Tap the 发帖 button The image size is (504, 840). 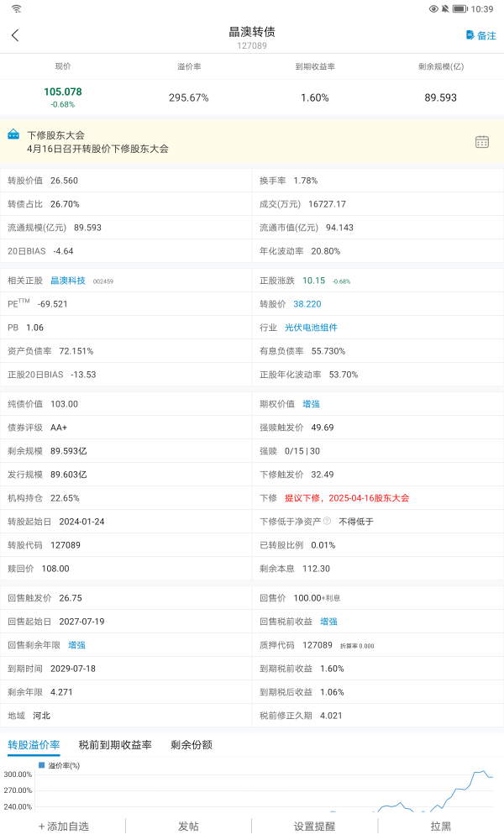[188, 826]
